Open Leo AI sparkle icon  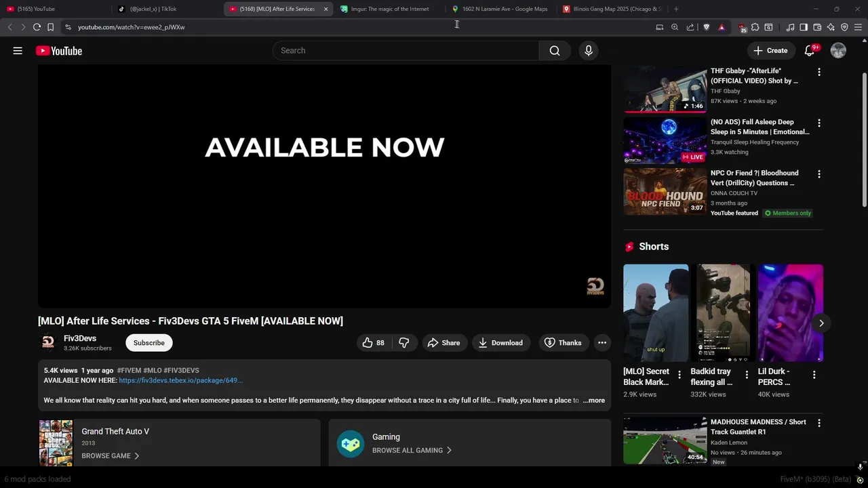tap(831, 27)
